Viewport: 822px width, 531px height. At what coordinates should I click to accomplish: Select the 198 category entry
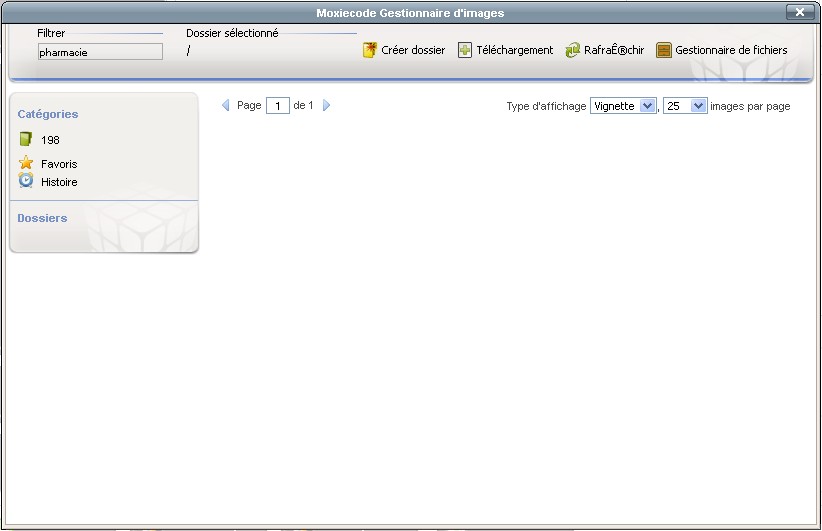pyautogui.click(x=50, y=140)
